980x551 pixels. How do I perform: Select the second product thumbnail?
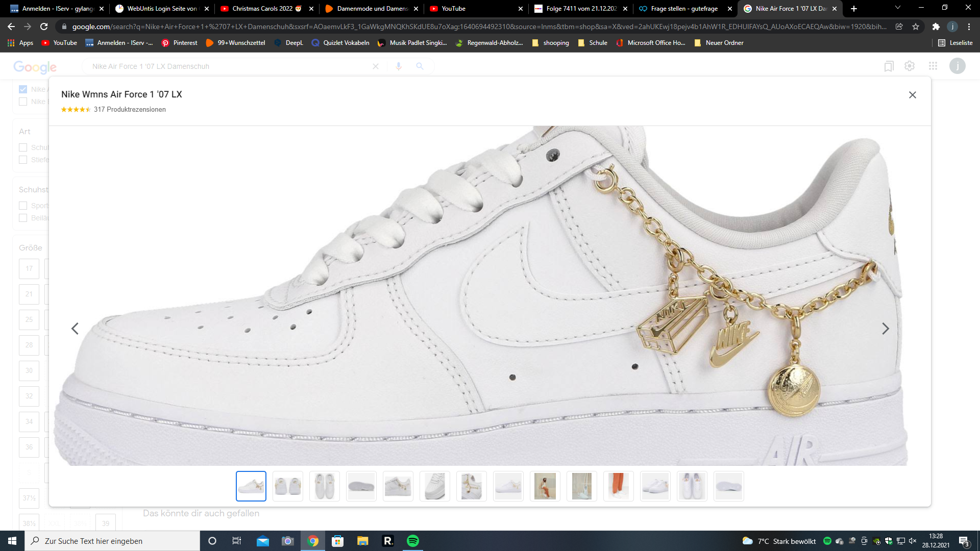(x=287, y=486)
